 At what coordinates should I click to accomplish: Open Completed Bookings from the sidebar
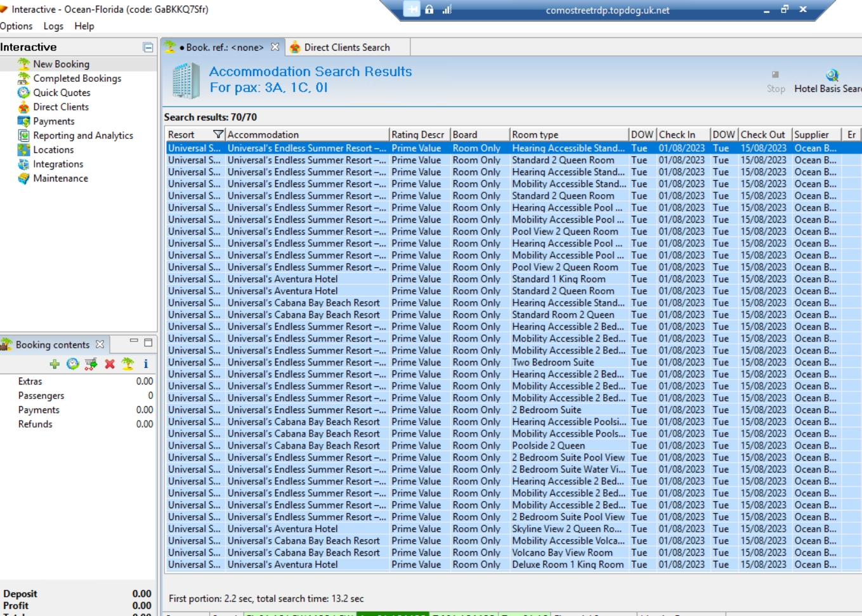pyautogui.click(x=77, y=78)
